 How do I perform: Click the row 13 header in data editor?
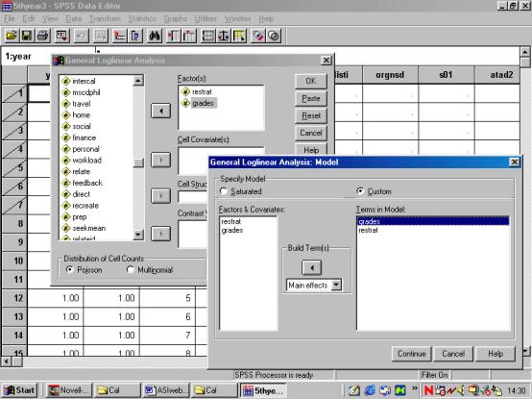tap(14, 316)
